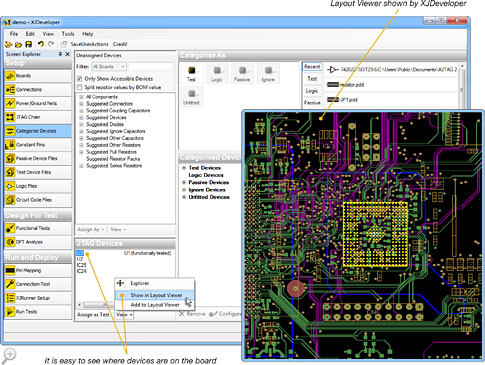
Task: Click the SaveUserActions toolbar button
Action: (x=89, y=44)
